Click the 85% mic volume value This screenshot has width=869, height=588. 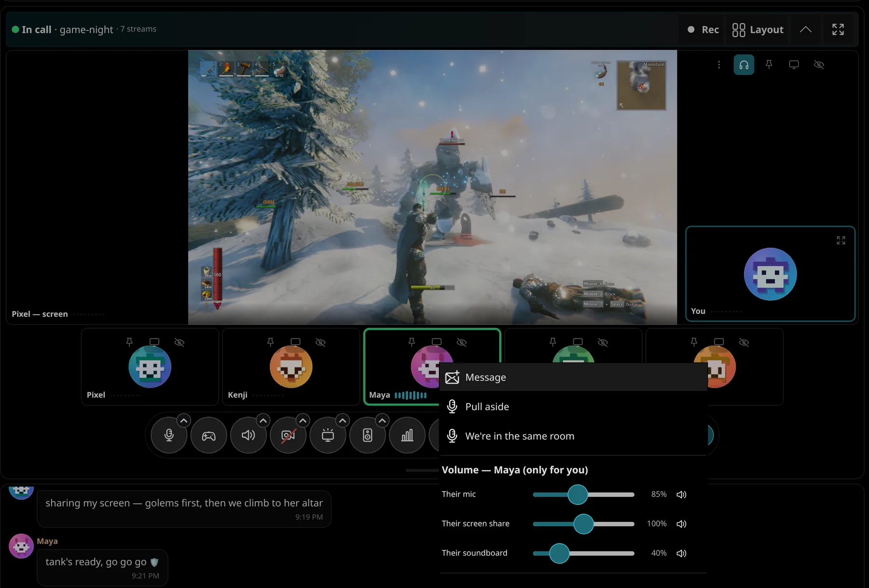[x=659, y=494]
